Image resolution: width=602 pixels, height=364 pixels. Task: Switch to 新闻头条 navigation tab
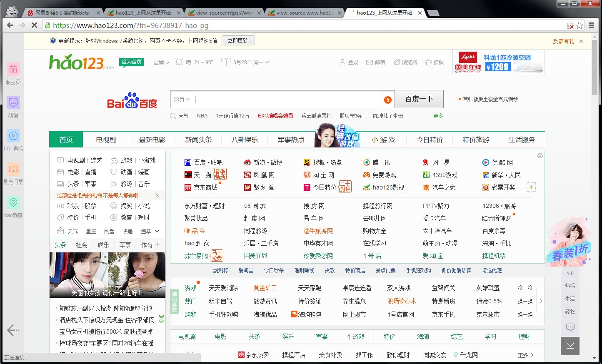point(198,140)
